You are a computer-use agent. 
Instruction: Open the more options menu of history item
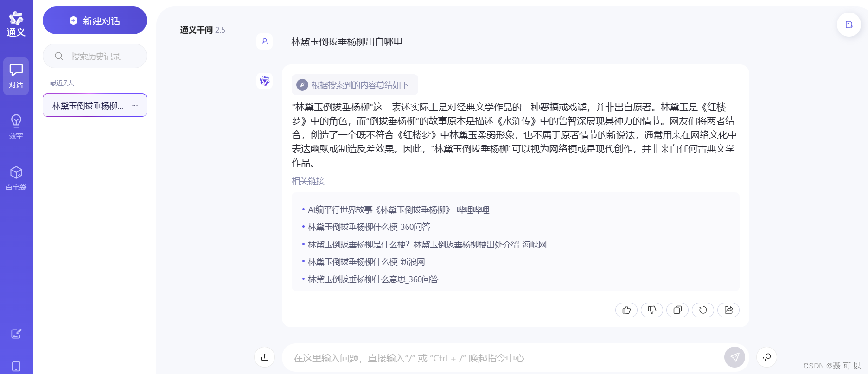135,106
